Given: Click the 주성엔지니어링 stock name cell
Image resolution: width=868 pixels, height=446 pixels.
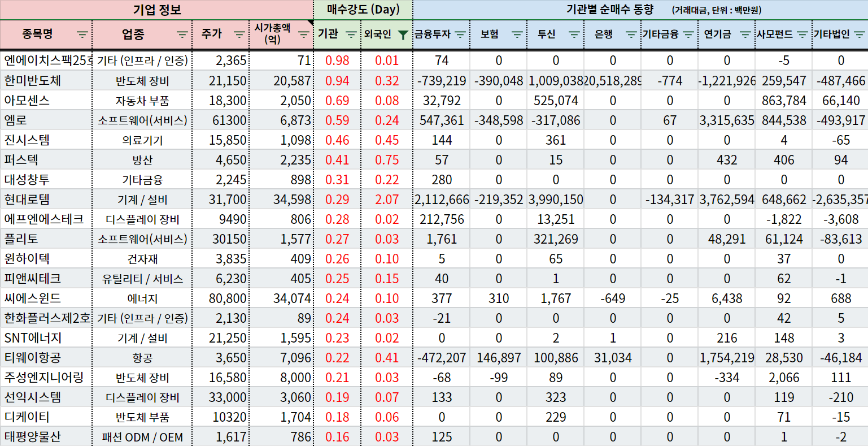Looking at the screenshot, I should pyautogui.click(x=46, y=377).
